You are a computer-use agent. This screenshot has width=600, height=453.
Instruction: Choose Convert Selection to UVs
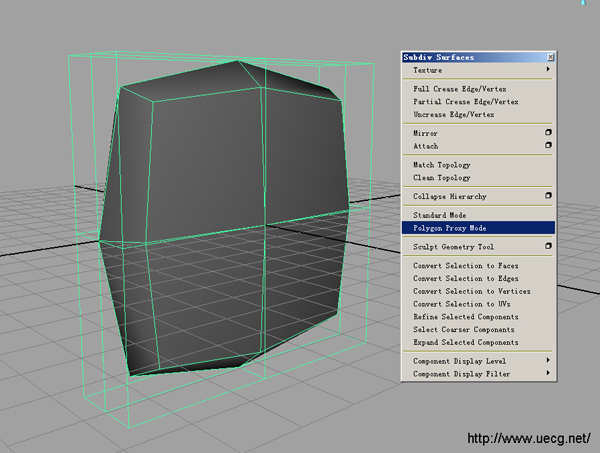478,304
